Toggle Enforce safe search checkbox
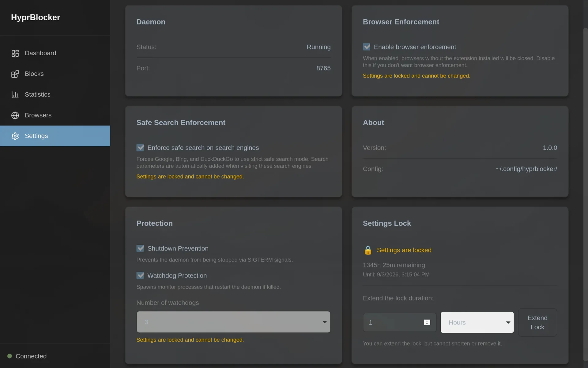This screenshot has height=368, width=588. [140, 148]
